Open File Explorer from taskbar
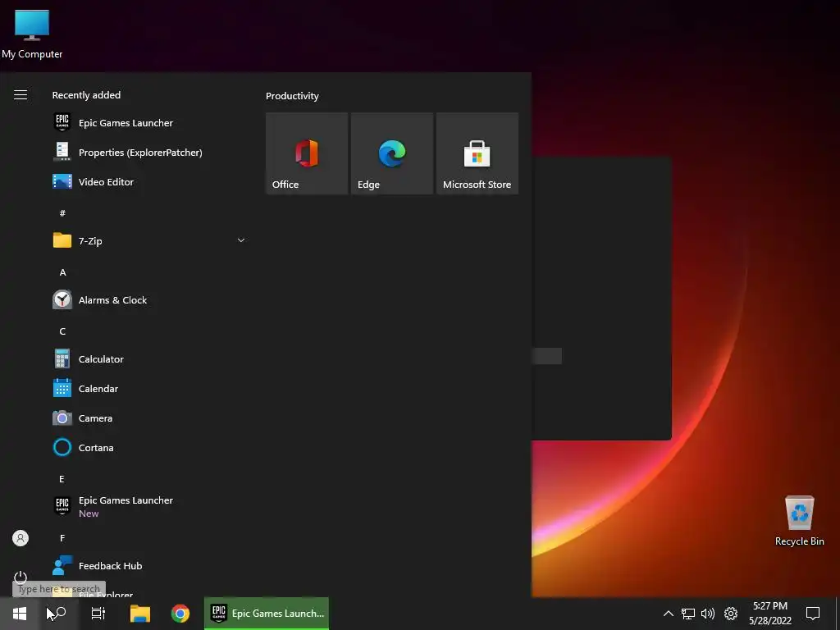 click(140, 614)
